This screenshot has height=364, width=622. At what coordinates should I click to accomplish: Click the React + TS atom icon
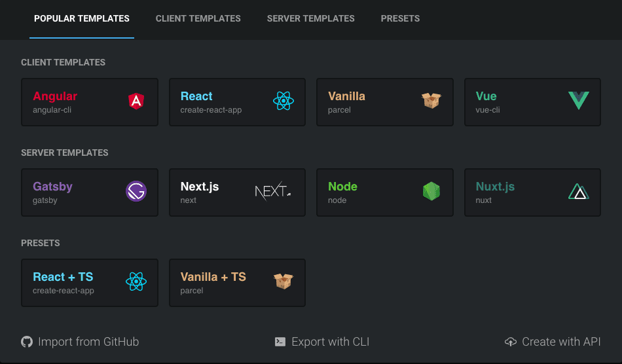click(x=136, y=282)
